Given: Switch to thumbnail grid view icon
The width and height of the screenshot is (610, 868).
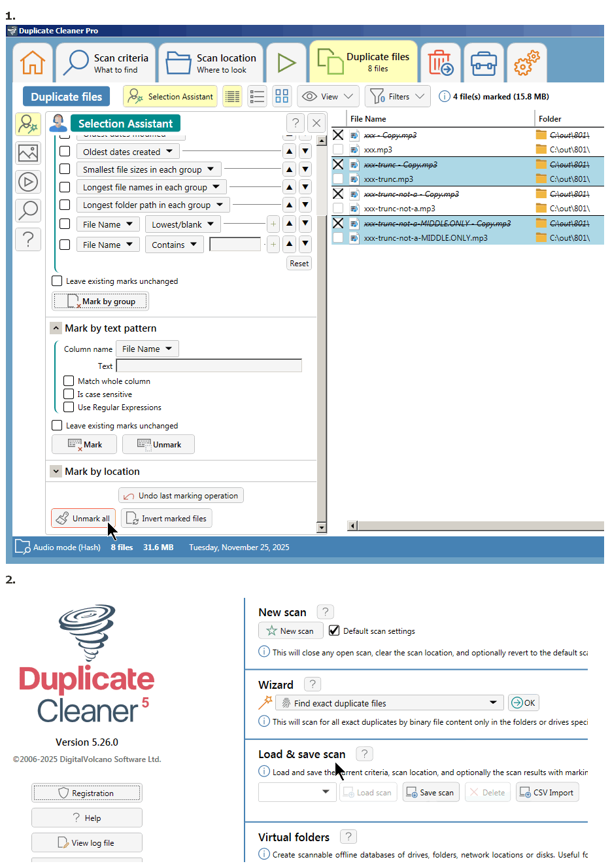Looking at the screenshot, I should 282,97.
